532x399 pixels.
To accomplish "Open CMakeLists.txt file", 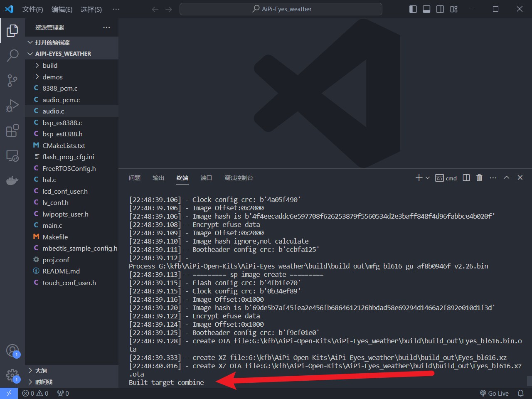I will click(x=71, y=145).
